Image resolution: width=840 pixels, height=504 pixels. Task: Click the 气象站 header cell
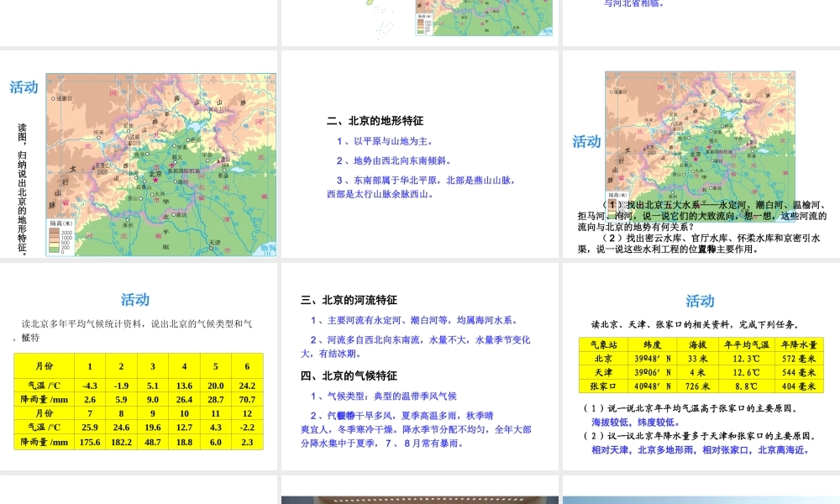click(x=604, y=345)
